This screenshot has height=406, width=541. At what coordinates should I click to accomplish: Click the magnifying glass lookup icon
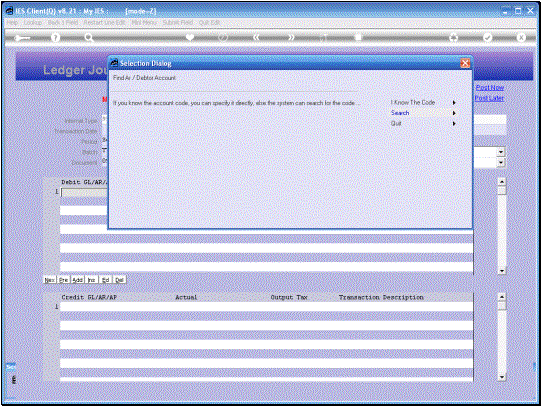pos(89,38)
